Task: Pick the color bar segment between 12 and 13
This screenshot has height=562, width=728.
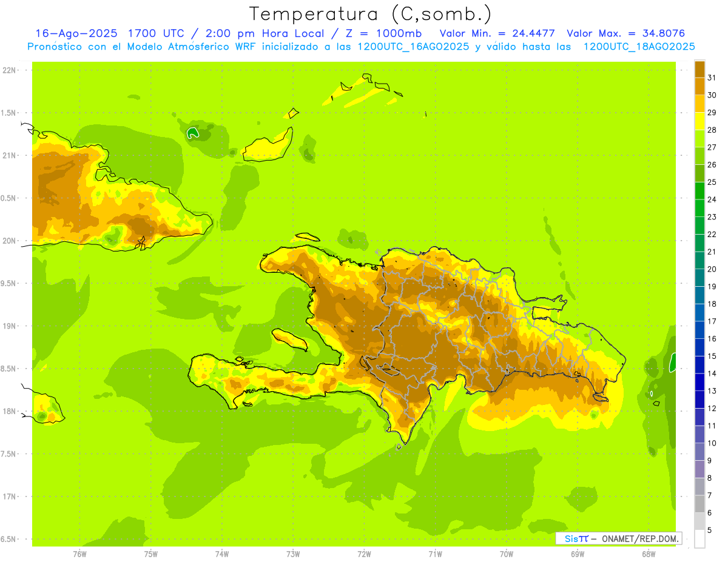Action: tap(699, 399)
